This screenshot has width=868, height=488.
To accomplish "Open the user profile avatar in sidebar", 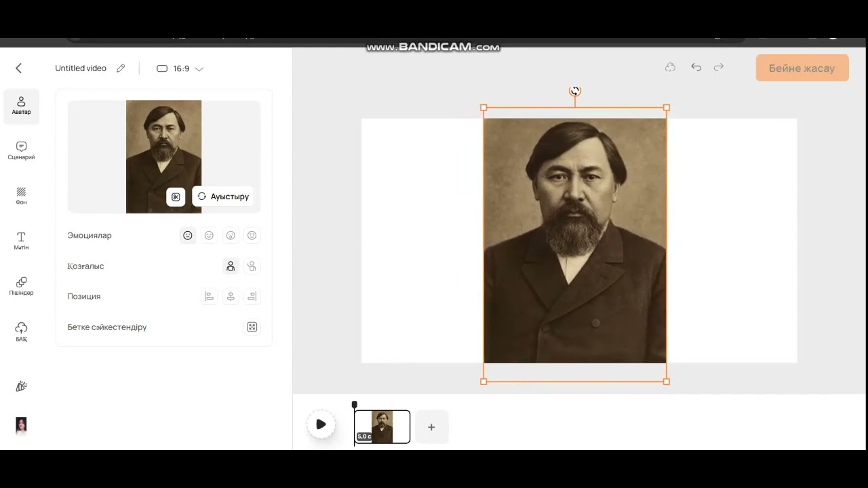I will [21, 425].
